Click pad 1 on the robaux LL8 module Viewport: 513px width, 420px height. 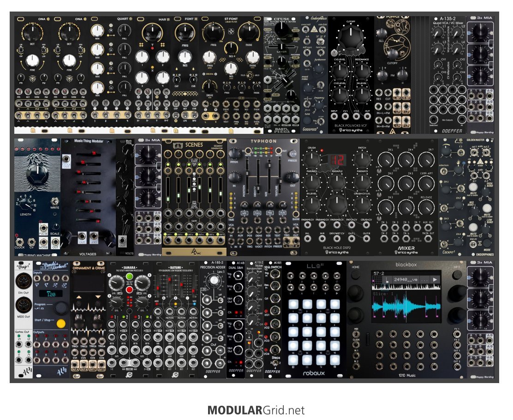[293, 305]
